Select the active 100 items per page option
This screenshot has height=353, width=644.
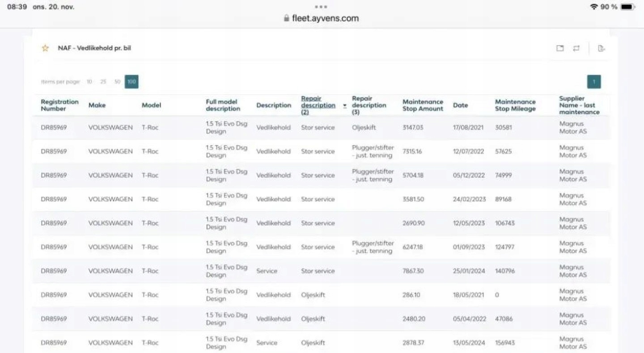click(131, 82)
